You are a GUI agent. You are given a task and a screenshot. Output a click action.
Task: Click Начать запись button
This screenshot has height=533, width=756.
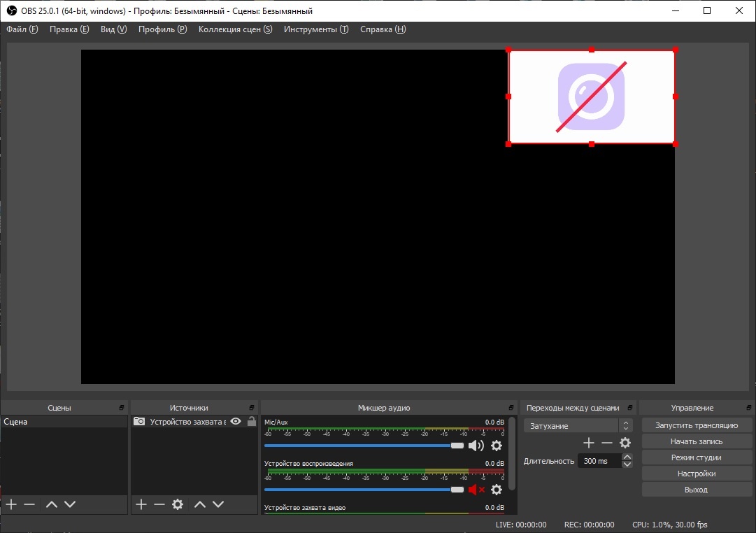pyautogui.click(x=697, y=441)
